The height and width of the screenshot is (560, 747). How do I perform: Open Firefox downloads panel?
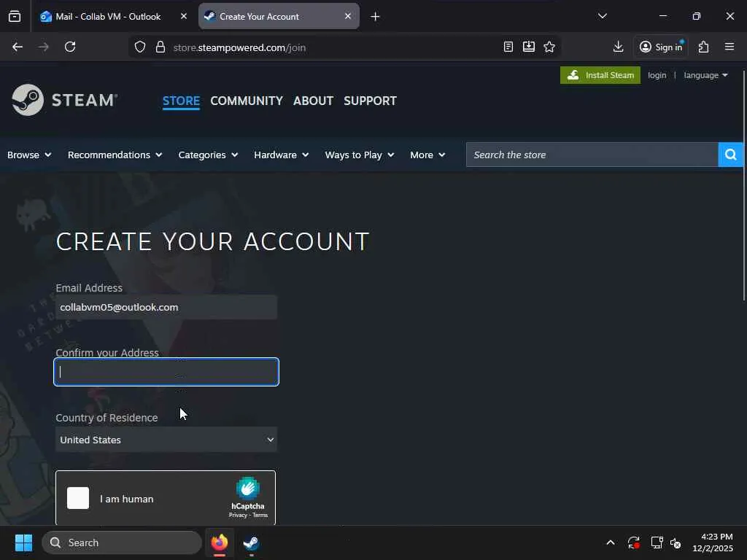(x=619, y=47)
